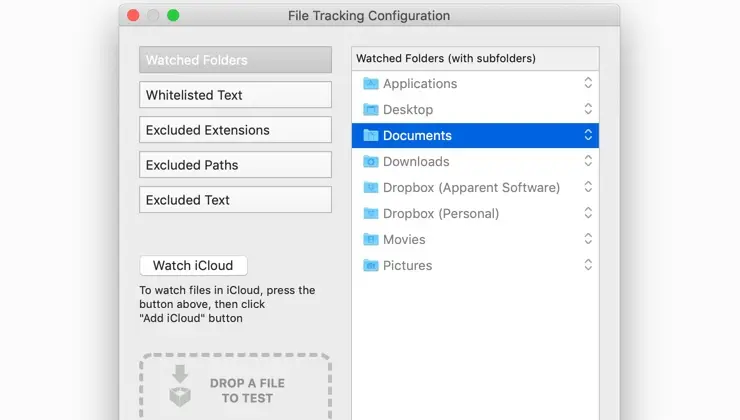The image size is (740, 420).
Task: Select the Desktop row in the watched list
Action: coord(475,109)
